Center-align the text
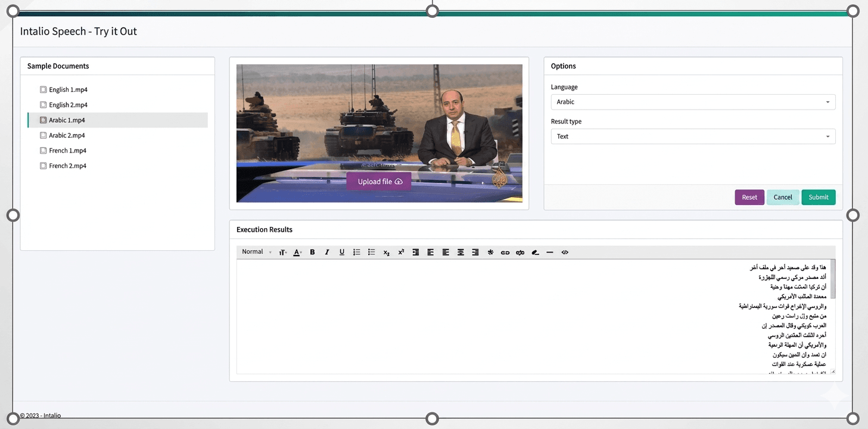 point(461,252)
